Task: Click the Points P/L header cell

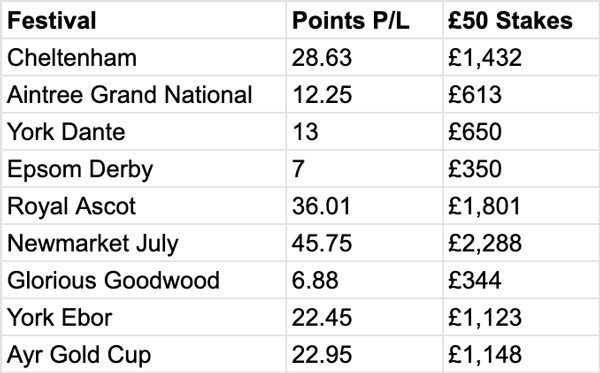Action: pyautogui.click(x=364, y=20)
